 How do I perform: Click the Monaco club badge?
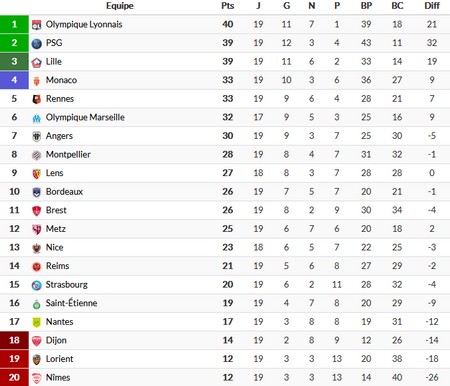[37, 81]
